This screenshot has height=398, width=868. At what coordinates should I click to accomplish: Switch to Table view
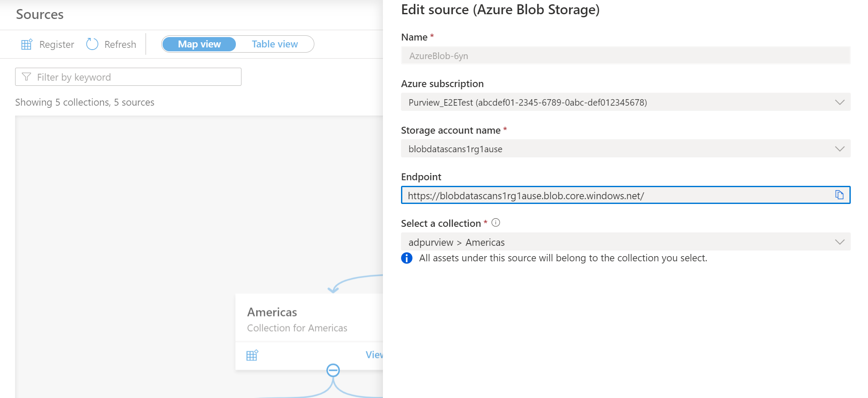pos(275,44)
